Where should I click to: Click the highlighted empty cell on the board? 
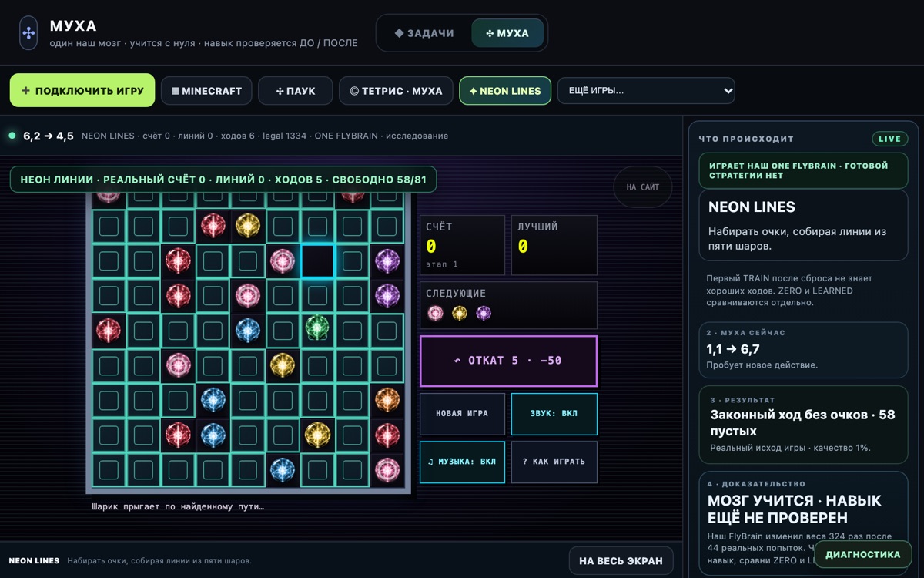pyautogui.click(x=317, y=260)
